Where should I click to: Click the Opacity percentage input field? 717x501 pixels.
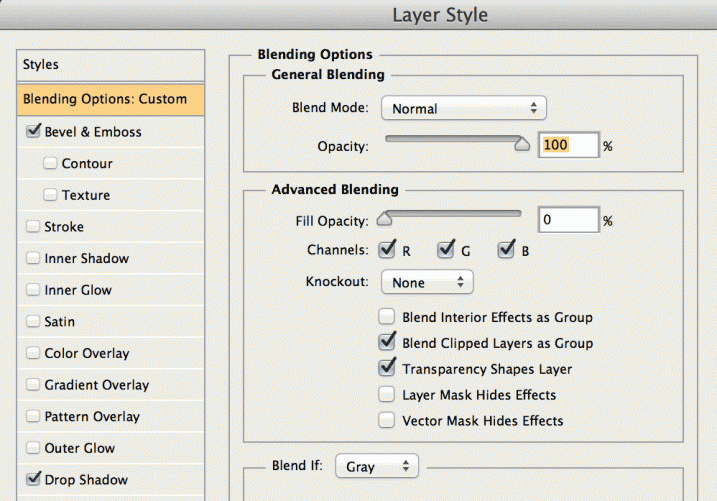click(x=568, y=145)
